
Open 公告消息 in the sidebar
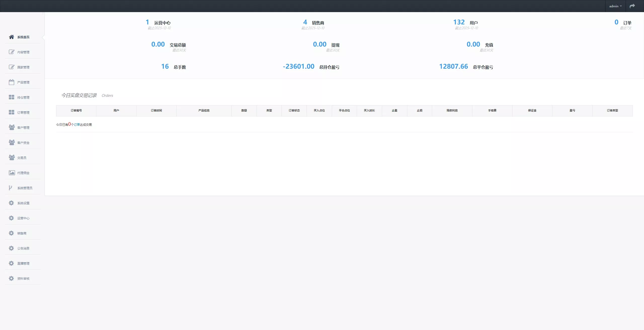(x=23, y=248)
